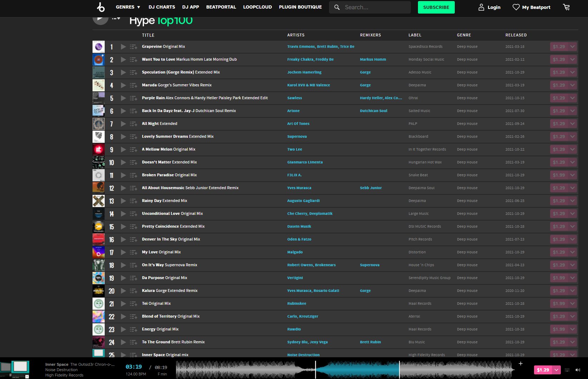Play the Denver In The Sky track
The height and width of the screenshot is (379, 588).
[123, 239]
